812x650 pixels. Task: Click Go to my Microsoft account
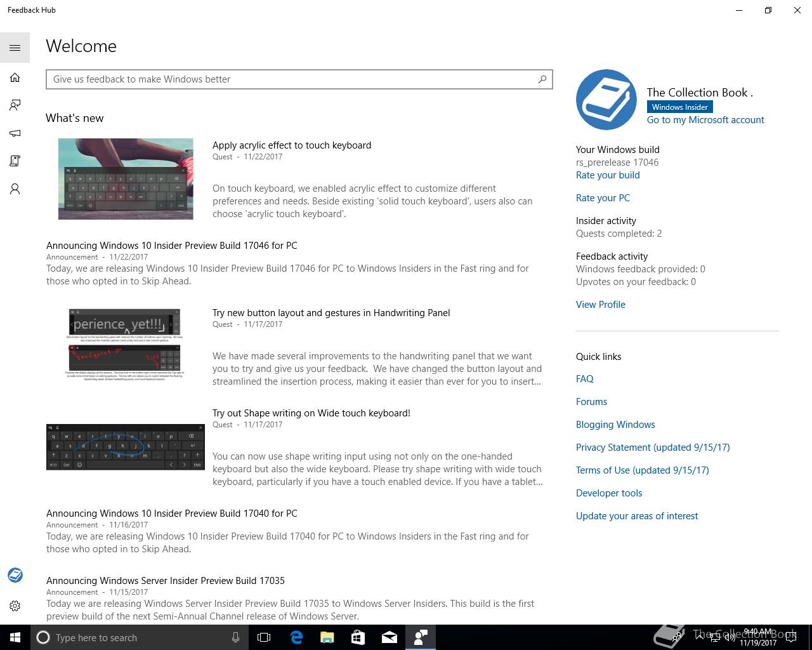click(x=705, y=120)
